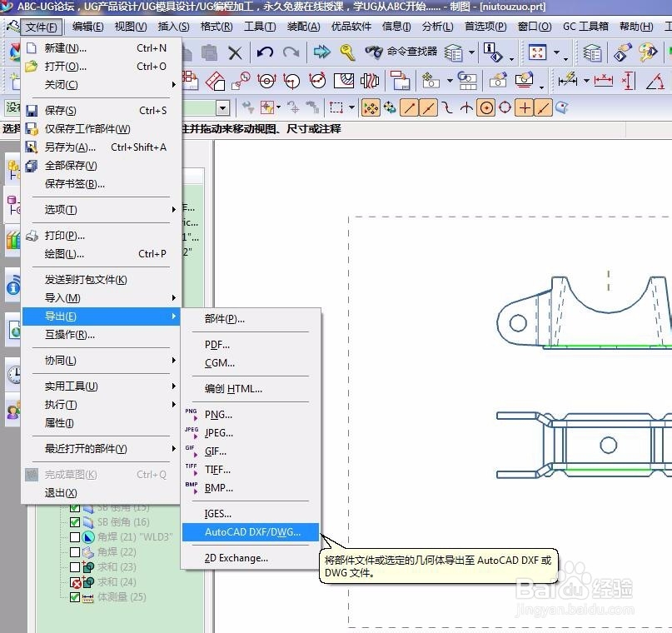Open the 插入(S) menu
This screenshot has width=672, height=633.
pyautogui.click(x=173, y=27)
